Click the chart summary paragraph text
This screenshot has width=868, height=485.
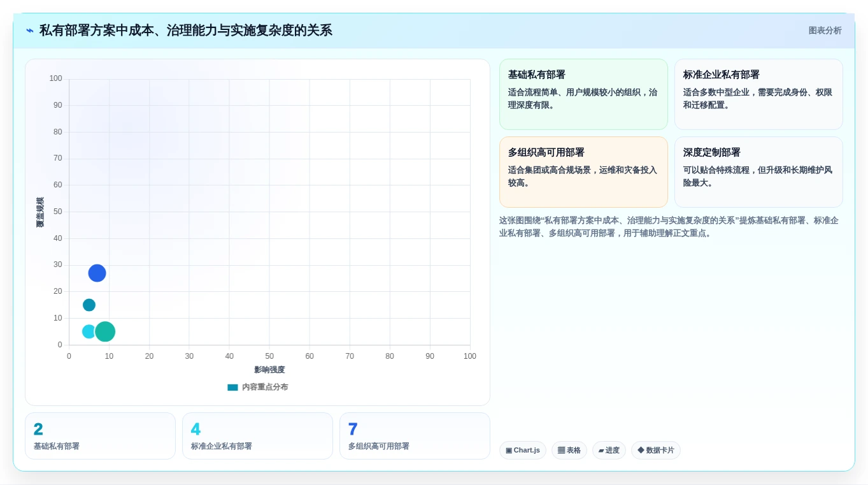pos(669,227)
